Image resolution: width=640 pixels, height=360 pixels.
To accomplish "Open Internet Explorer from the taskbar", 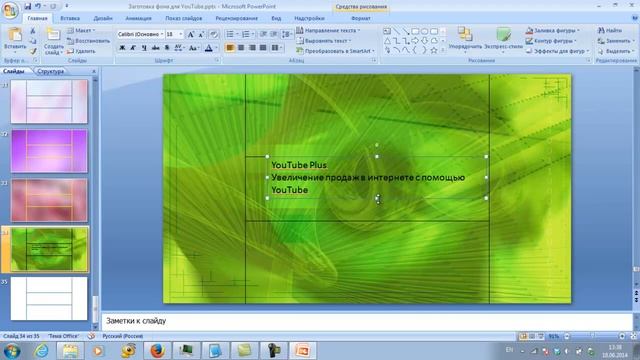I will 41,350.
